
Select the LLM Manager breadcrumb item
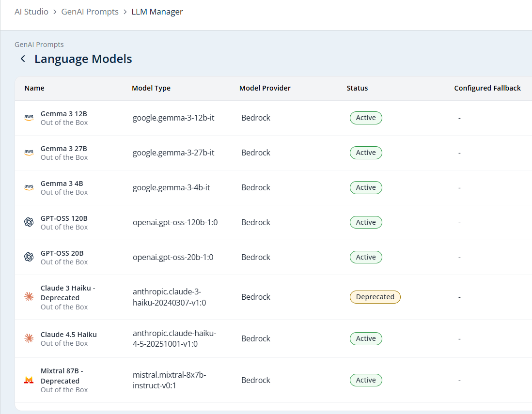click(x=157, y=12)
